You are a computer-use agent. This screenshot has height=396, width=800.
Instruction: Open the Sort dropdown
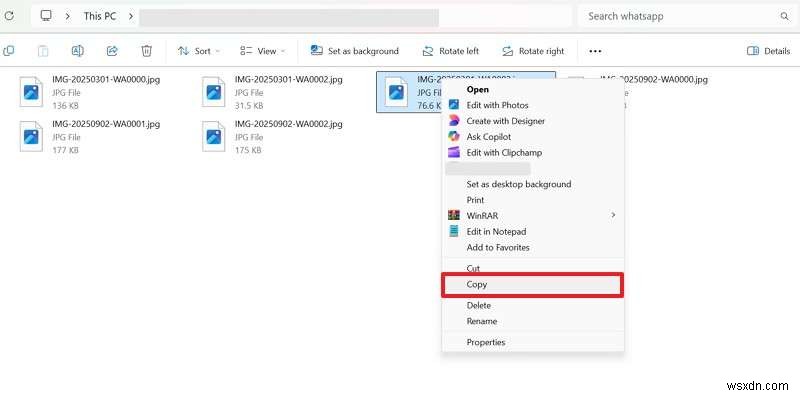[x=199, y=51]
